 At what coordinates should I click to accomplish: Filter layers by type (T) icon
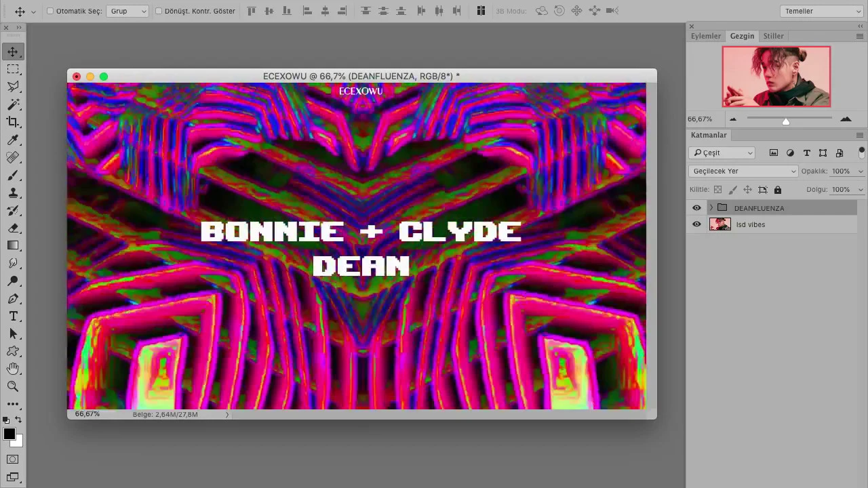[806, 153]
